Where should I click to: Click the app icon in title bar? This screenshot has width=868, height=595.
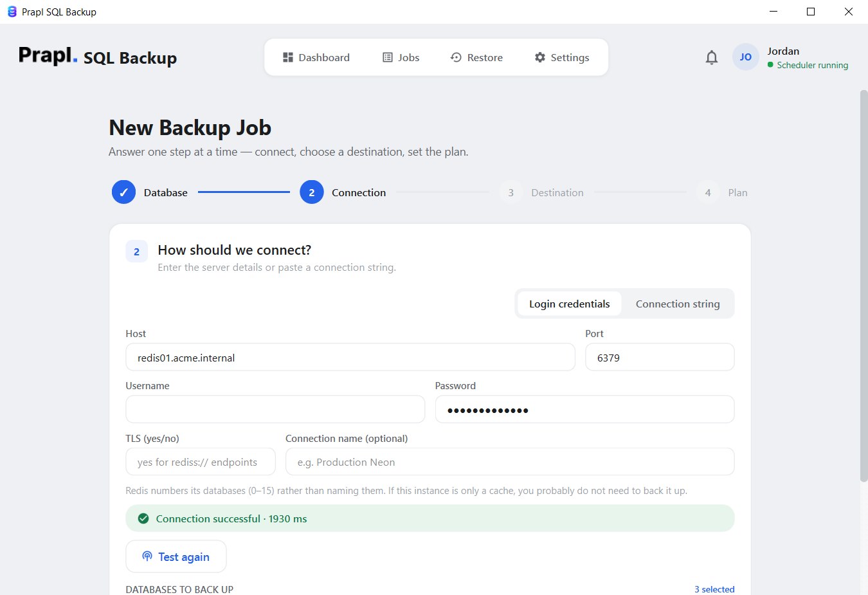tap(12, 12)
